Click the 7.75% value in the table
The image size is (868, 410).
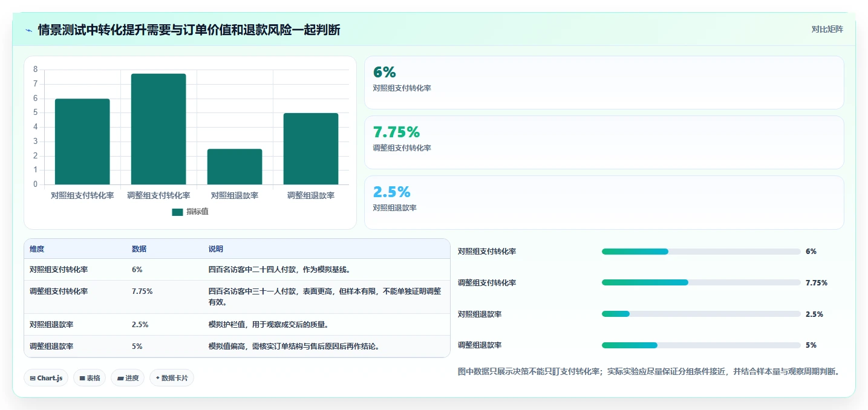tap(142, 291)
